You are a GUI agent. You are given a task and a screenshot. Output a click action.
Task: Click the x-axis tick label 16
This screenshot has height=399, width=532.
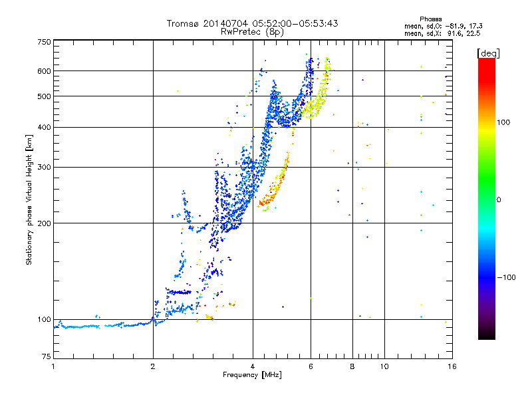[452, 366]
